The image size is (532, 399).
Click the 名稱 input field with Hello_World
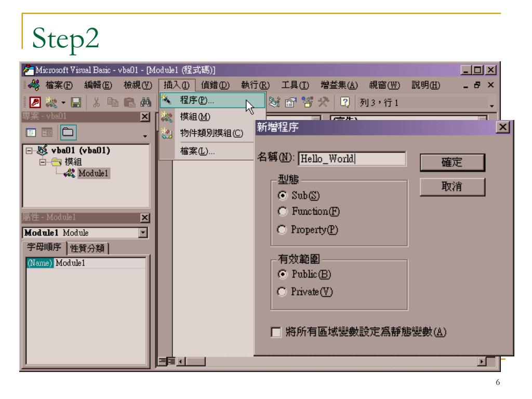coord(352,158)
